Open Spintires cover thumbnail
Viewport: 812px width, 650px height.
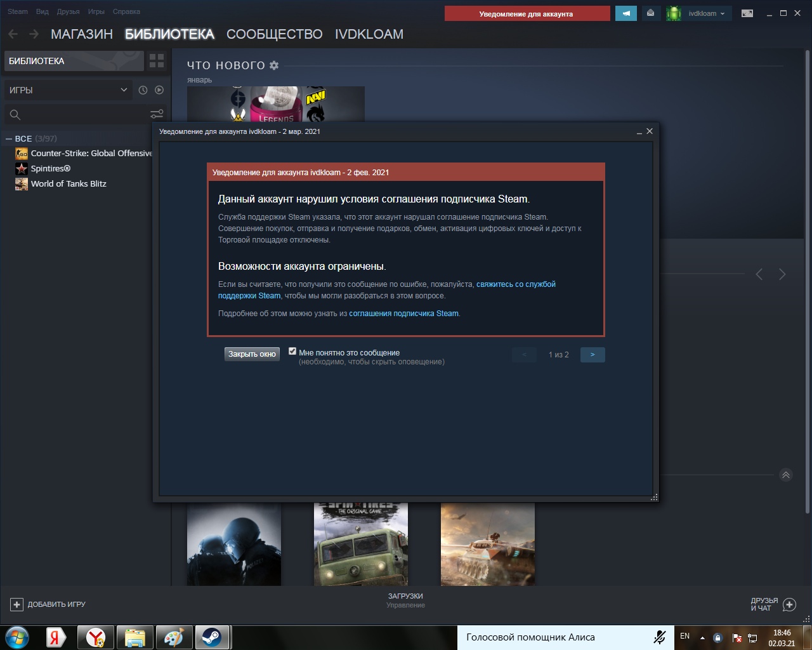coord(361,545)
